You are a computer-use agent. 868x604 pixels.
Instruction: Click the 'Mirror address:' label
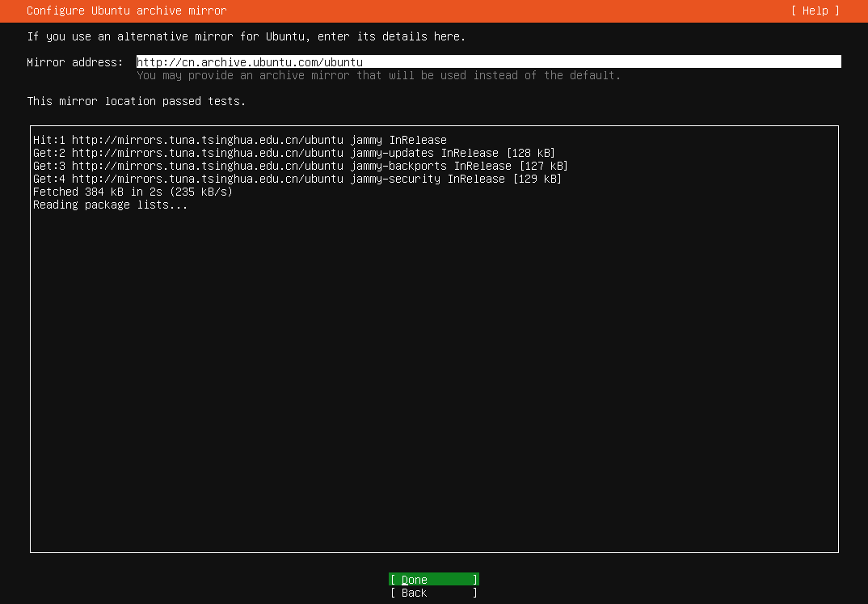[x=74, y=62]
